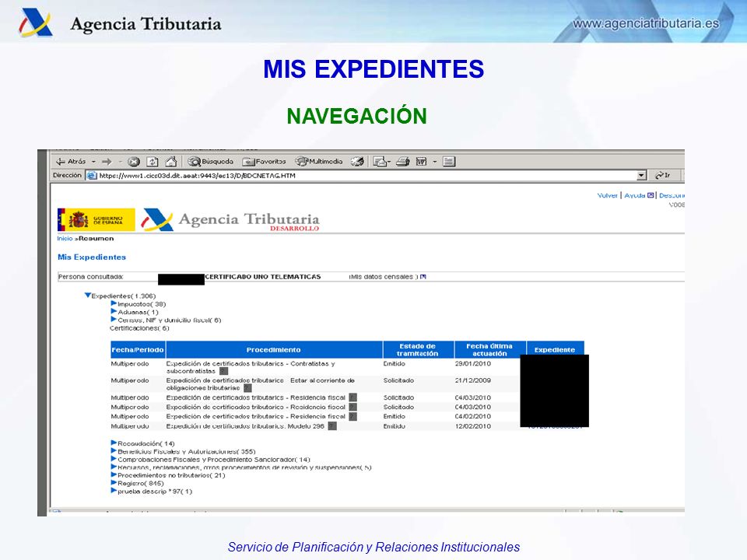Click the browsing history icon

[x=357, y=162]
